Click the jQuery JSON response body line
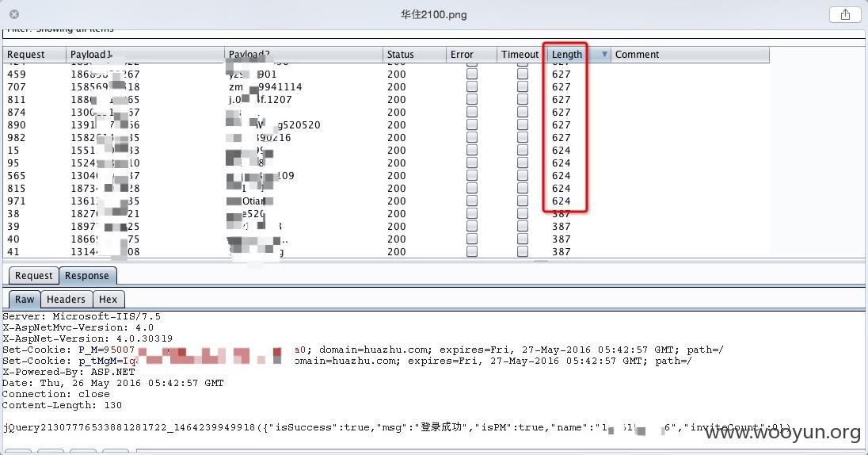The image size is (868, 455). coord(397,427)
